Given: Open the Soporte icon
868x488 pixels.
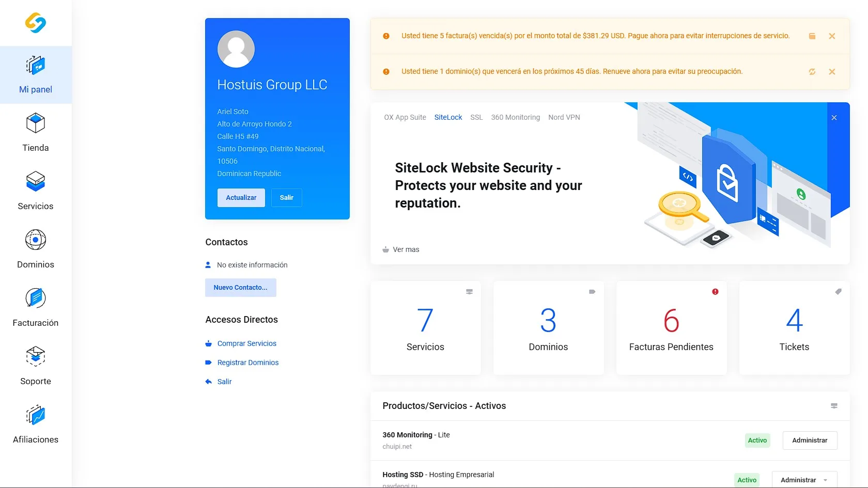Looking at the screenshot, I should click(36, 356).
